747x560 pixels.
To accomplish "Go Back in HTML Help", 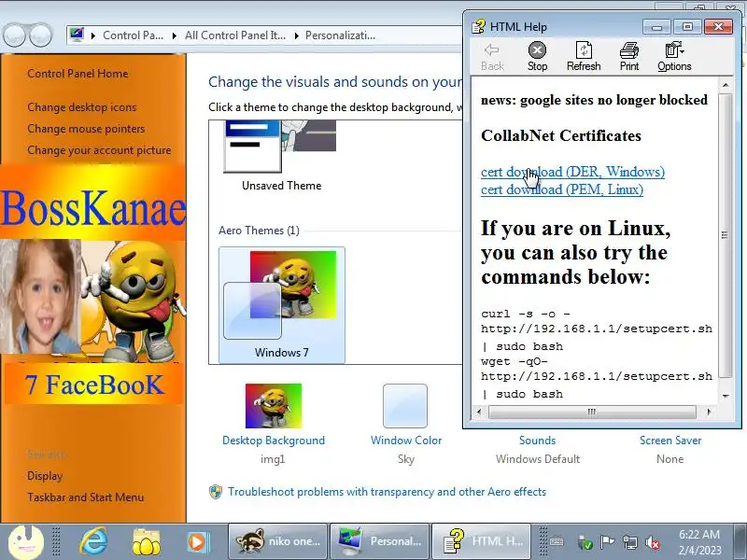I will 492,57.
